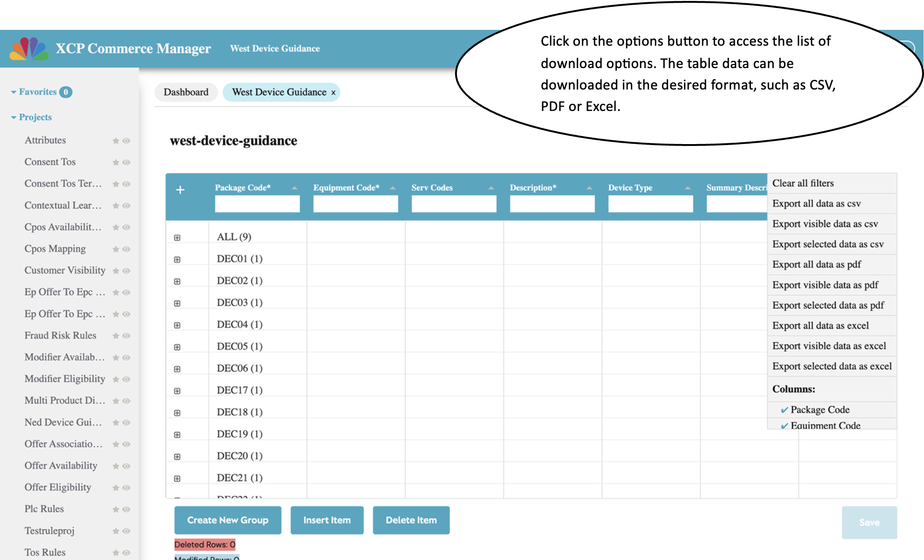Click the Package Code filter field
924x560 pixels.
257,204
